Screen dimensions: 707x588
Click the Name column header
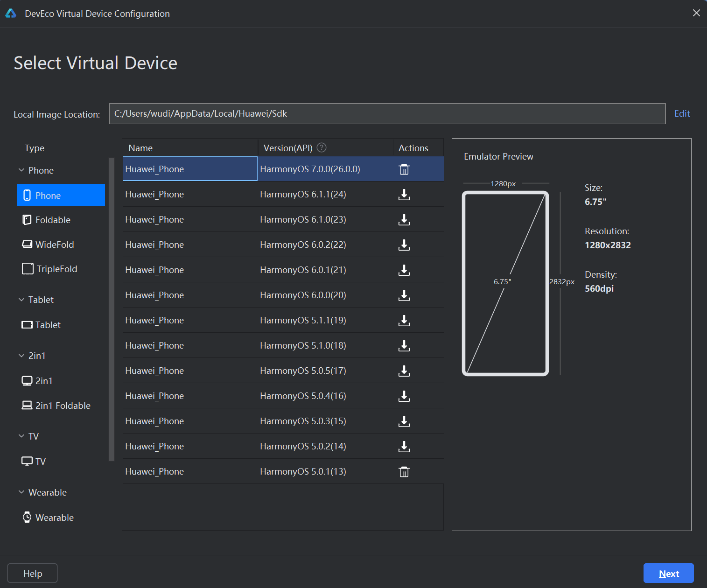pyautogui.click(x=190, y=148)
